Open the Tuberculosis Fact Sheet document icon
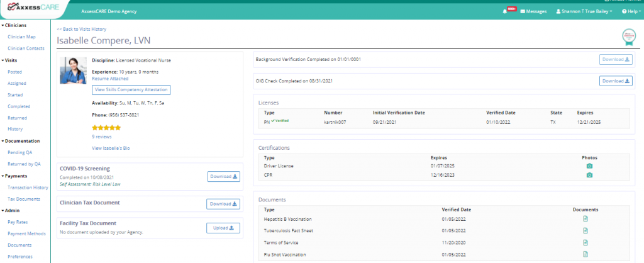This screenshot has height=263, width=644. pos(586,230)
